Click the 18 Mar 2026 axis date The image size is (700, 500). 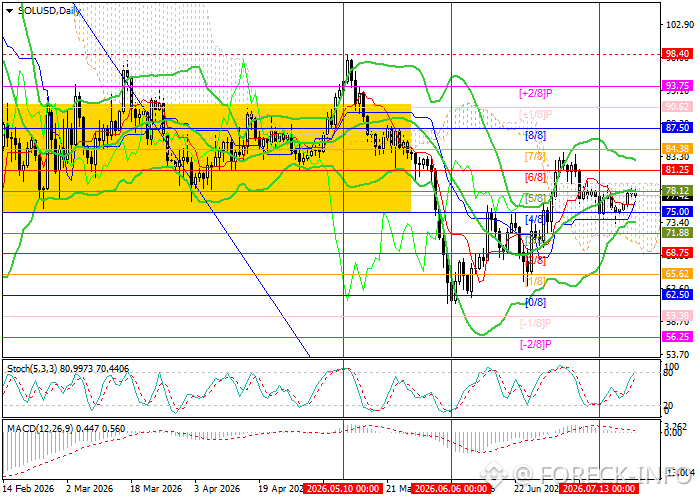point(156,489)
